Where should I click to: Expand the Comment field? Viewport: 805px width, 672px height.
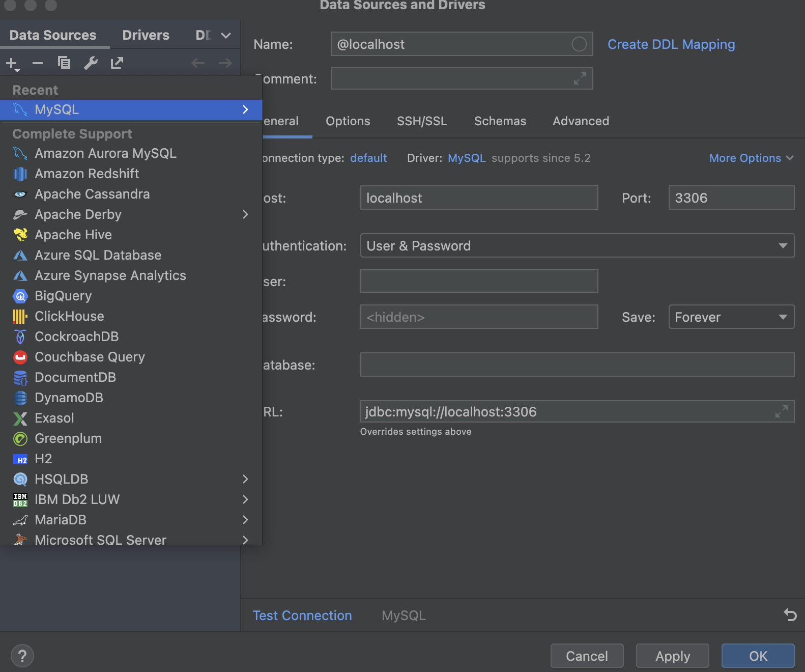pyautogui.click(x=580, y=78)
